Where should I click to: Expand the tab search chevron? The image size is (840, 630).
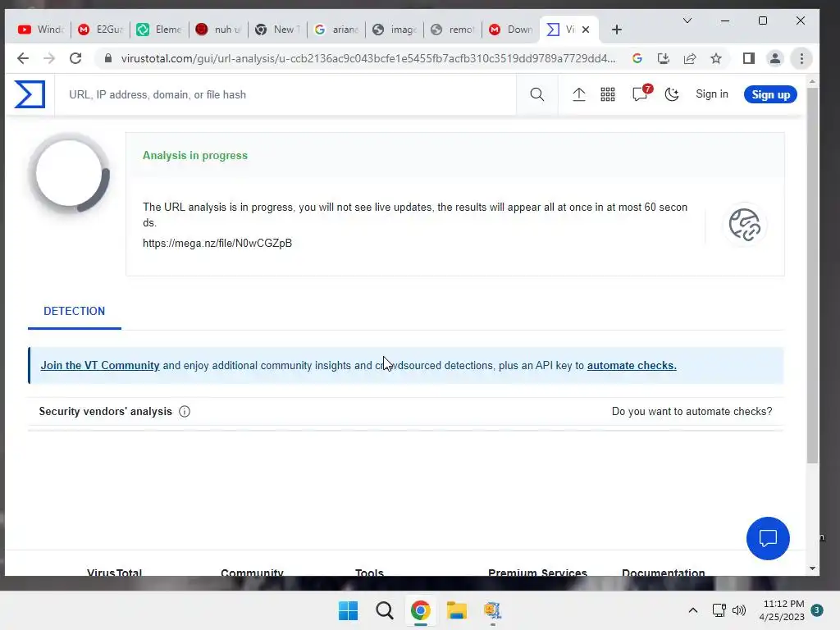(x=687, y=21)
